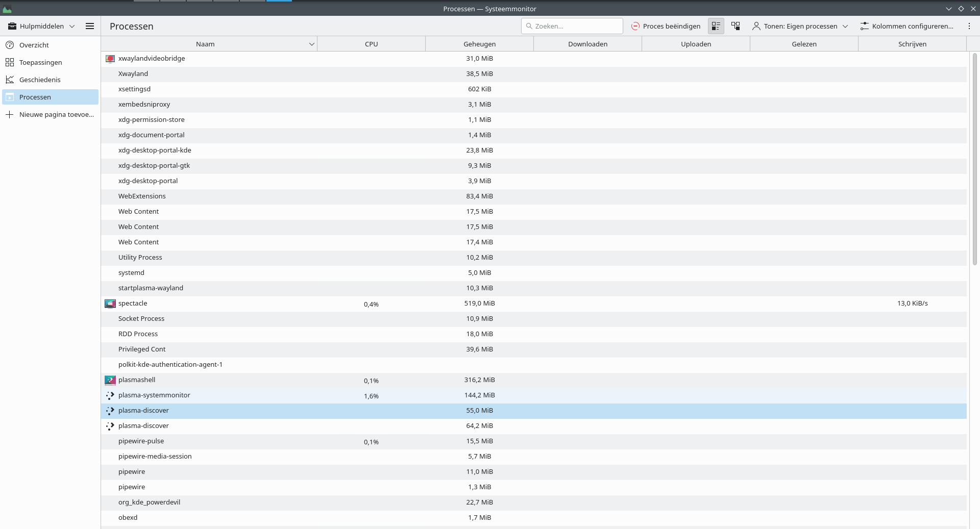980x529 pixels.
Task: Select the startplasma-wayland row
Action: 533,288
